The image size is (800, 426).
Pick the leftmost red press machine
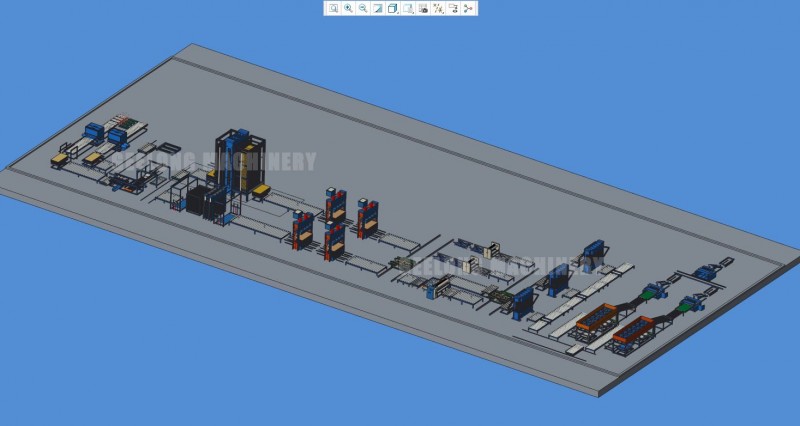pos(301,230)
